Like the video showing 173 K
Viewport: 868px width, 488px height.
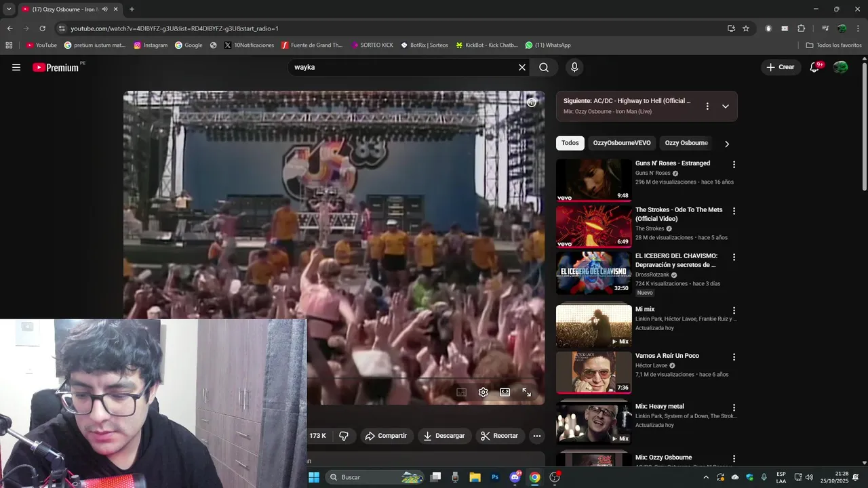(x=318, y=436)
